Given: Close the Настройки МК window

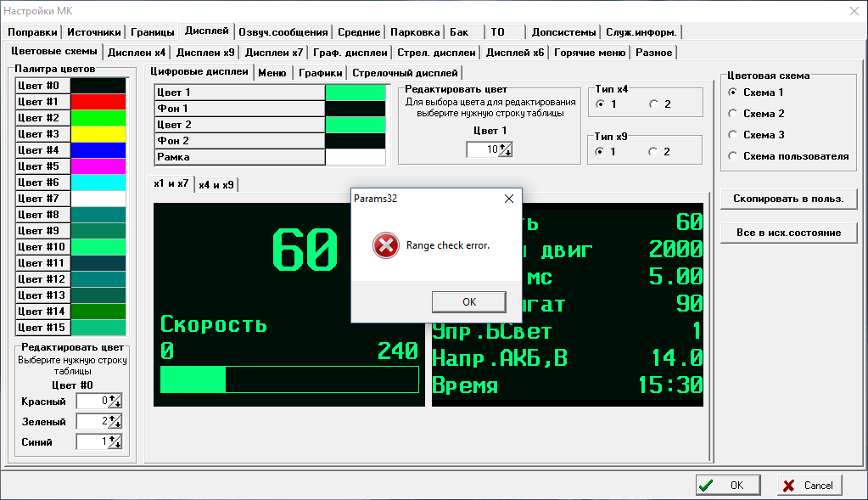Looking at the screenshot, I should coord(854,11).
